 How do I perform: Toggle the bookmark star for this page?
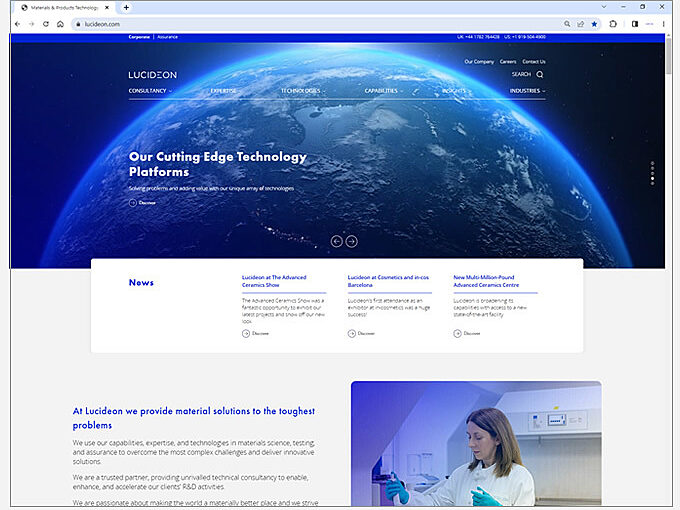coord(595,24)
